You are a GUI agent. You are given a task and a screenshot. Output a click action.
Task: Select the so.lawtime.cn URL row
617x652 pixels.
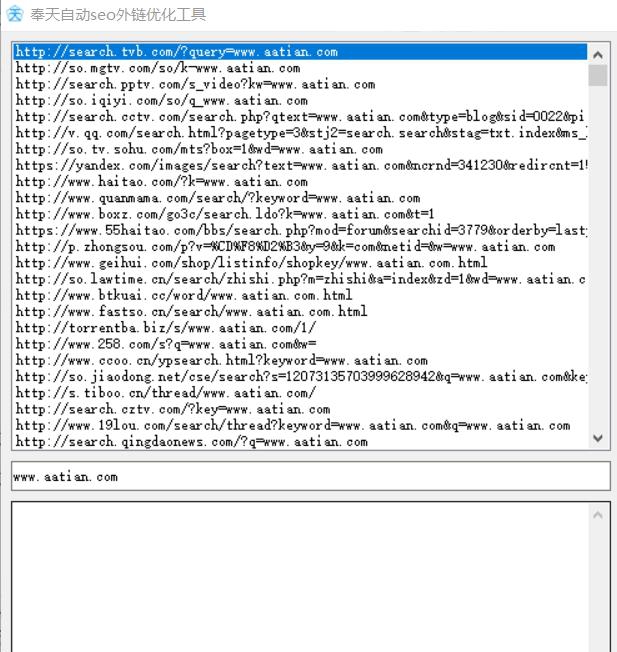pyautogui.click(x=300, y=279)
